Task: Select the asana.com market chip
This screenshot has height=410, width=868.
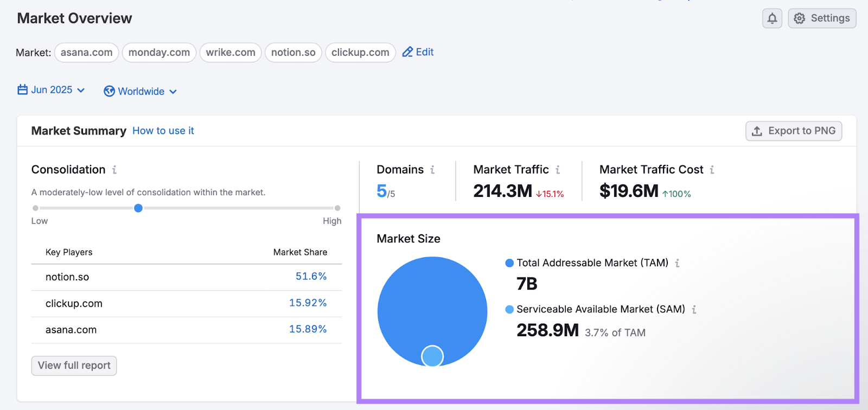Action: click(x=86, y=53)
